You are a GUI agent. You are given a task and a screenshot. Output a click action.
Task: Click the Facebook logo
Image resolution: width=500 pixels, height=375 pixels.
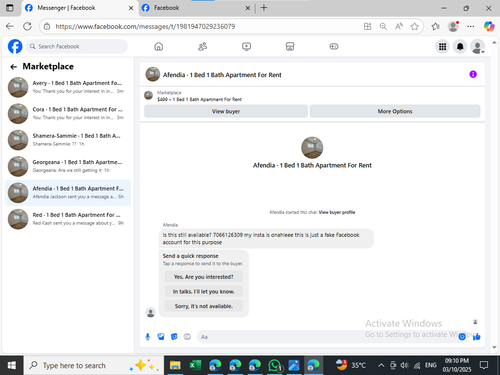click(x=15, y=46)
